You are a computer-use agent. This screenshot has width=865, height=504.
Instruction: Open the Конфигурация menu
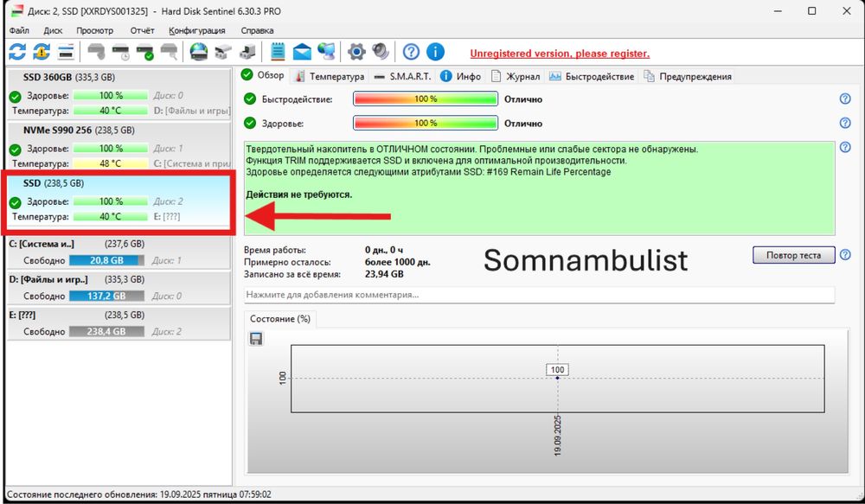[197, 30]
